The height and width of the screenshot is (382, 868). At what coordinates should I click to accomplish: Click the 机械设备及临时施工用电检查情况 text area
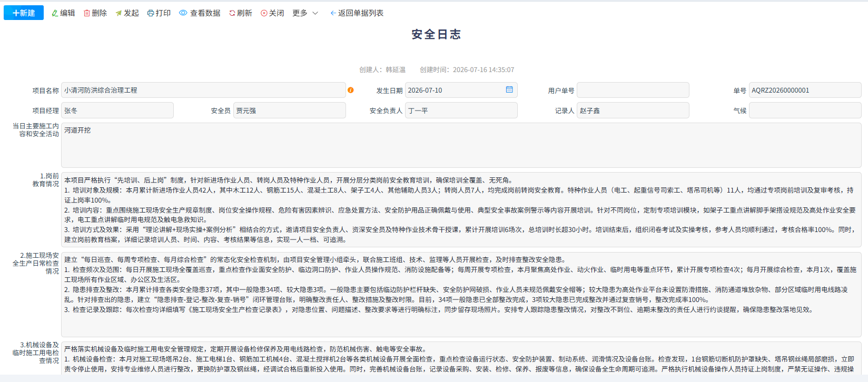pyautogui.click(x=461, y=359)
